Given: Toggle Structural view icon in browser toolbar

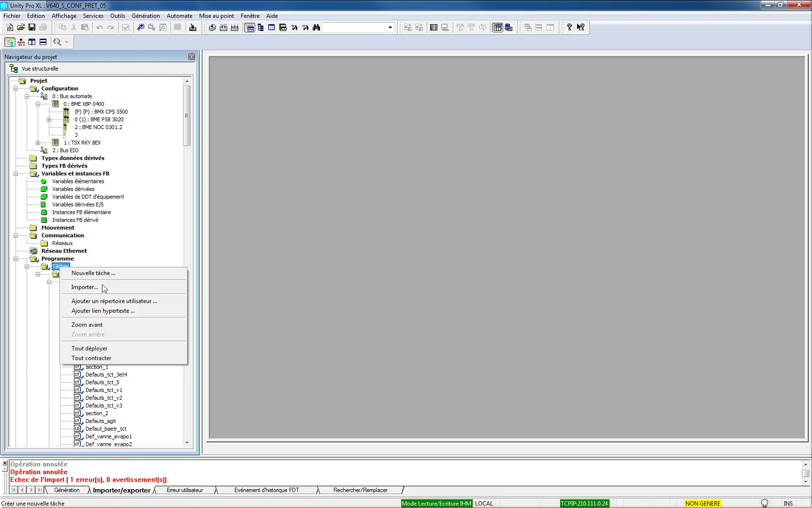Looking at the screenshot, I should pos(10,42).
